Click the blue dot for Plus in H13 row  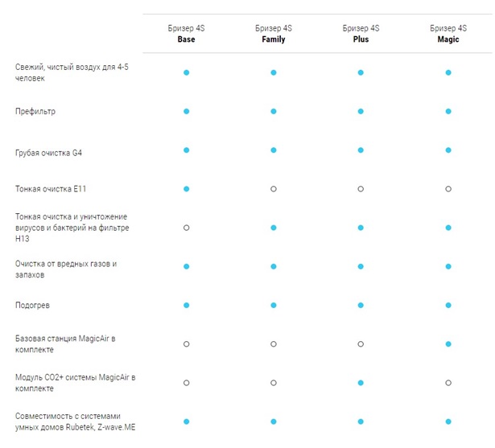coord(361,228)
